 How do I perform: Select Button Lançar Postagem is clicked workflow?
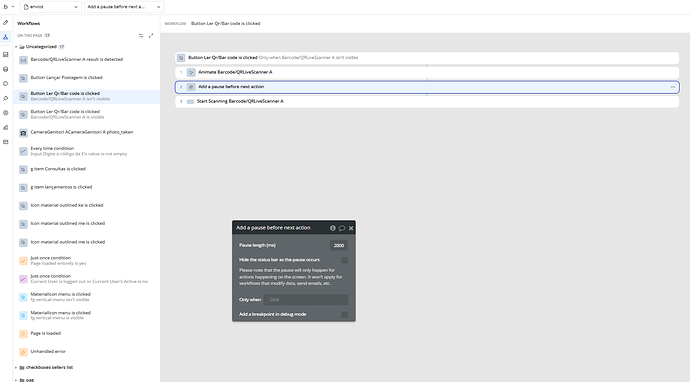pyautogui.click(x=86, y=78)
